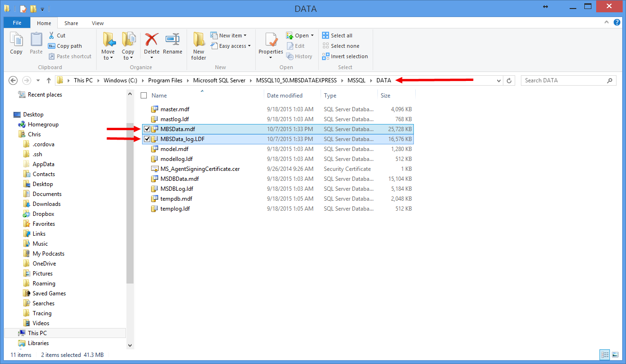
Task: Switch to the View ribbon tab
Action: pyautogui.click(x=98, y=23)
